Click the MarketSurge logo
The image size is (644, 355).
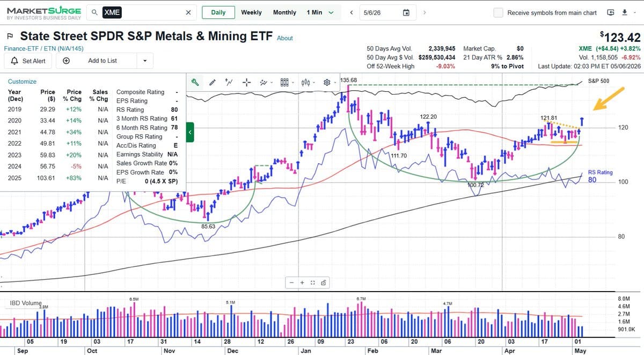44,13
